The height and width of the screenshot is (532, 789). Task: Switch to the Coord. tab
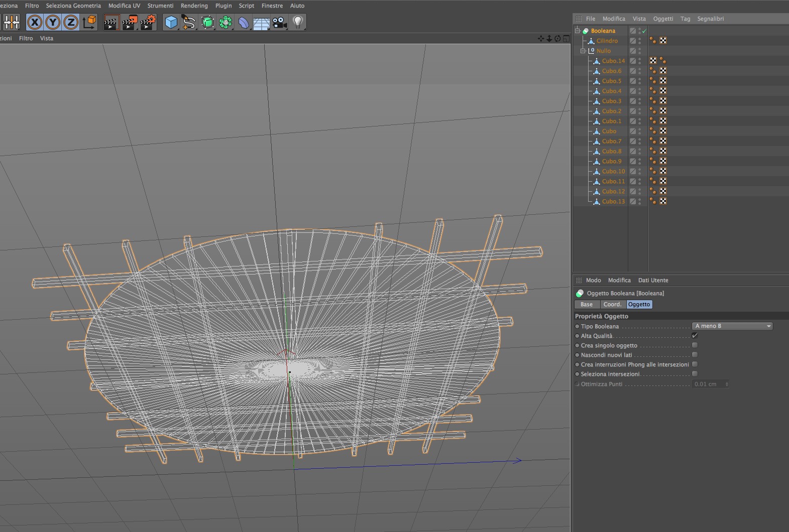[612, 304]
